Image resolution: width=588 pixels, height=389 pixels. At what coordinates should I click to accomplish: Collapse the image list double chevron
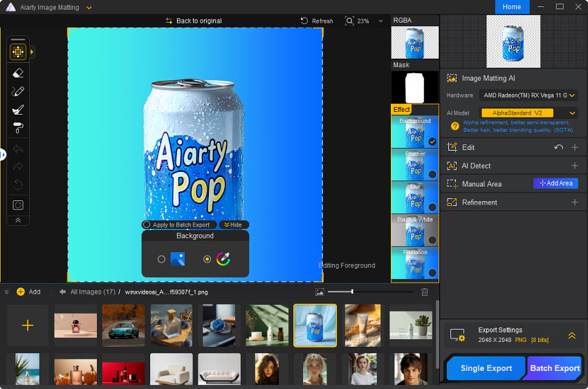6,292
